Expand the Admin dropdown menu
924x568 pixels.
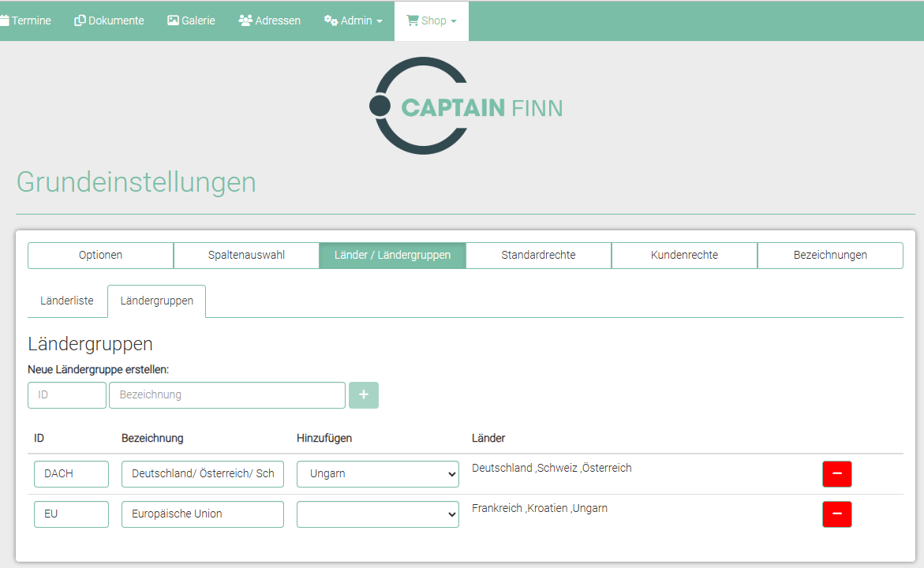pos(353,21)
